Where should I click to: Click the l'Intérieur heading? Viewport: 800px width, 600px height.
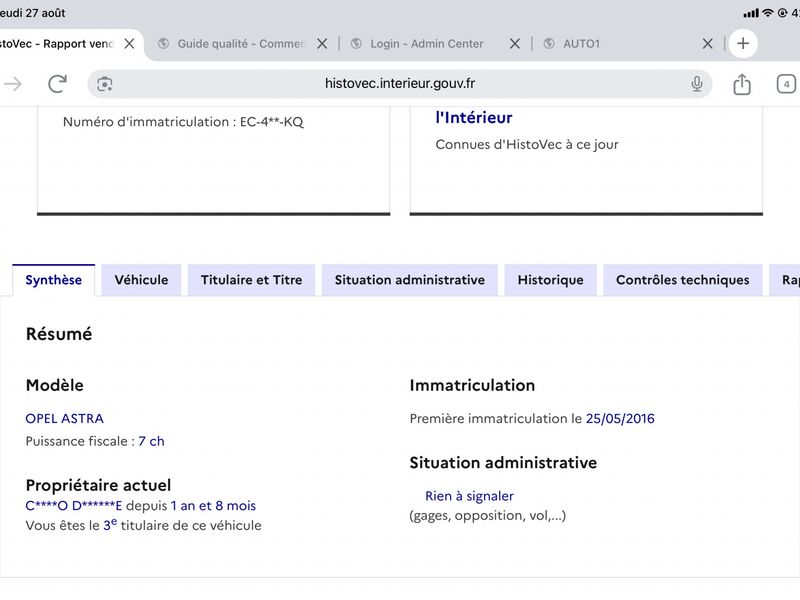click(x=474, y=118)
